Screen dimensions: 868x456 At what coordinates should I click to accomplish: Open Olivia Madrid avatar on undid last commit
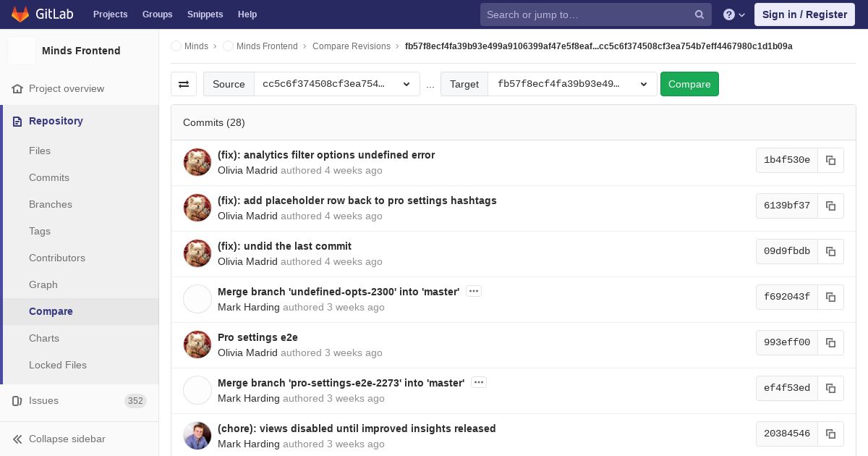pyautogui.click(x=197, y=253)
